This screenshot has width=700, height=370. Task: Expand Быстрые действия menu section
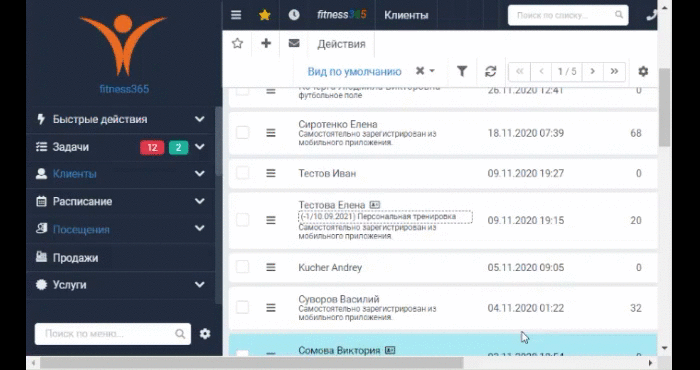point(200,119)
